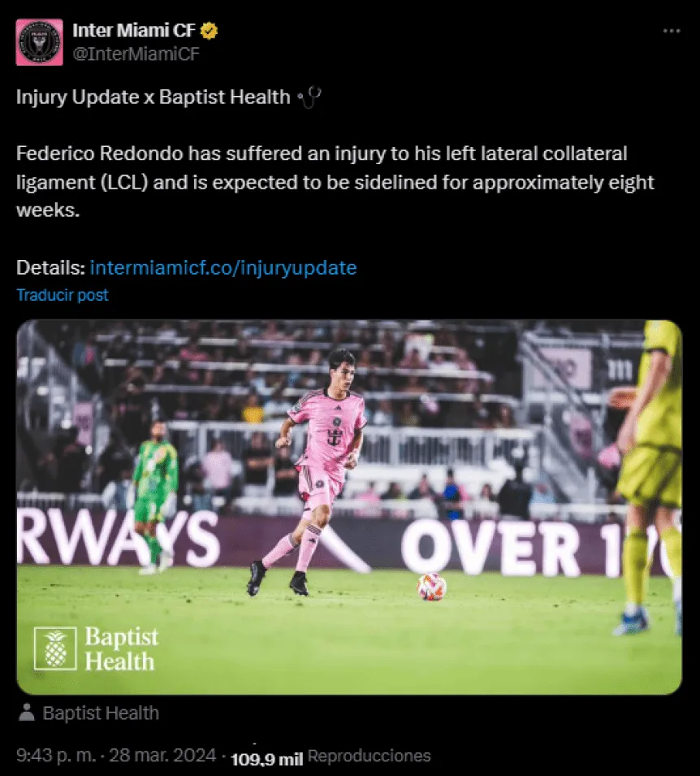
Task: Open the @InterMiamiCF handle
Action: coord(136,54)
